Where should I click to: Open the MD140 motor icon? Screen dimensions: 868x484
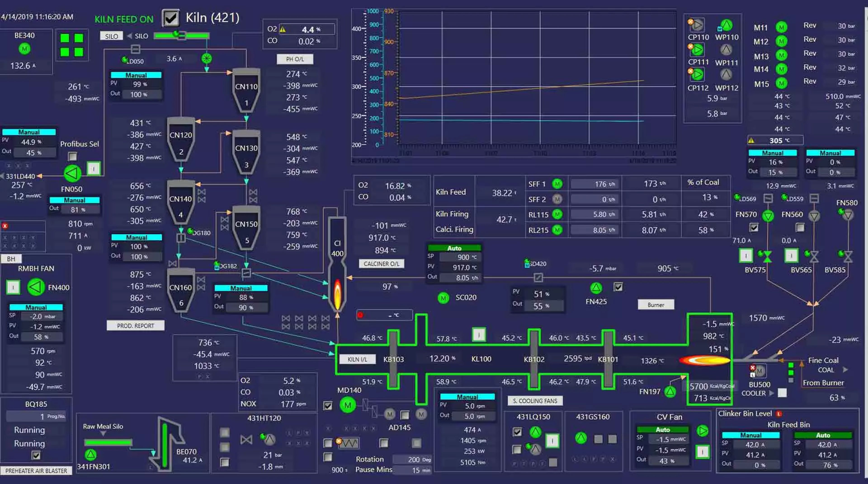(x=348, y=405)
